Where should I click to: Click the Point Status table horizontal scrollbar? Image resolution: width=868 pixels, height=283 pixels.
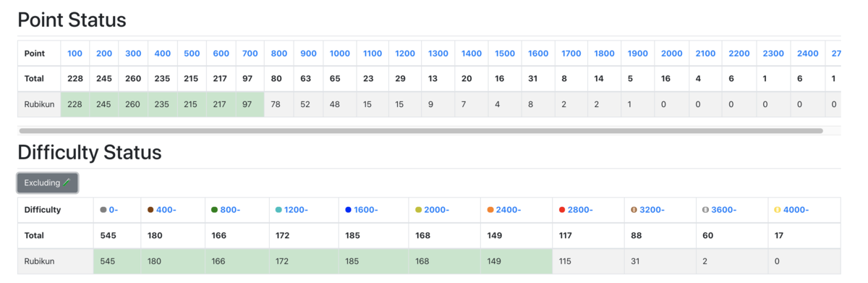point(421,131)
